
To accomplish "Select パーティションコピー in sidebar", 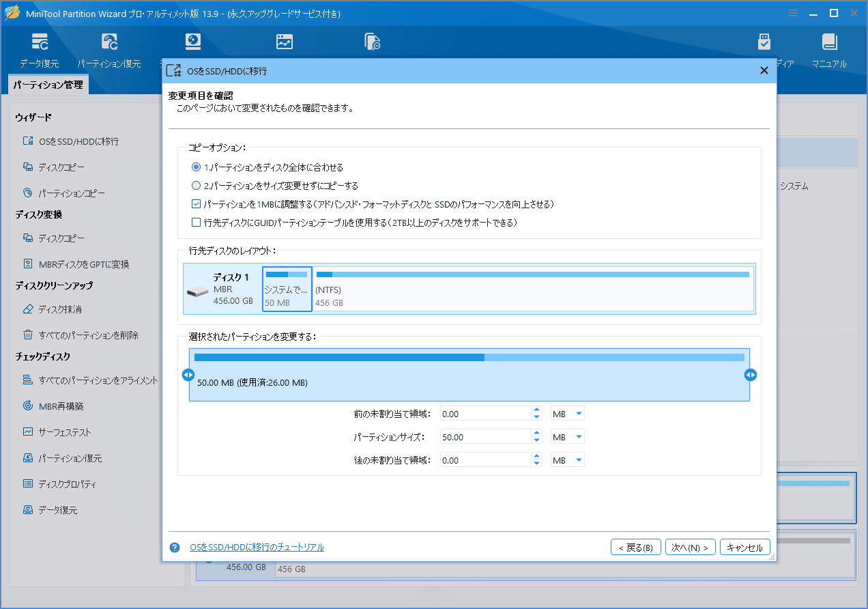I will click(63, 193).
